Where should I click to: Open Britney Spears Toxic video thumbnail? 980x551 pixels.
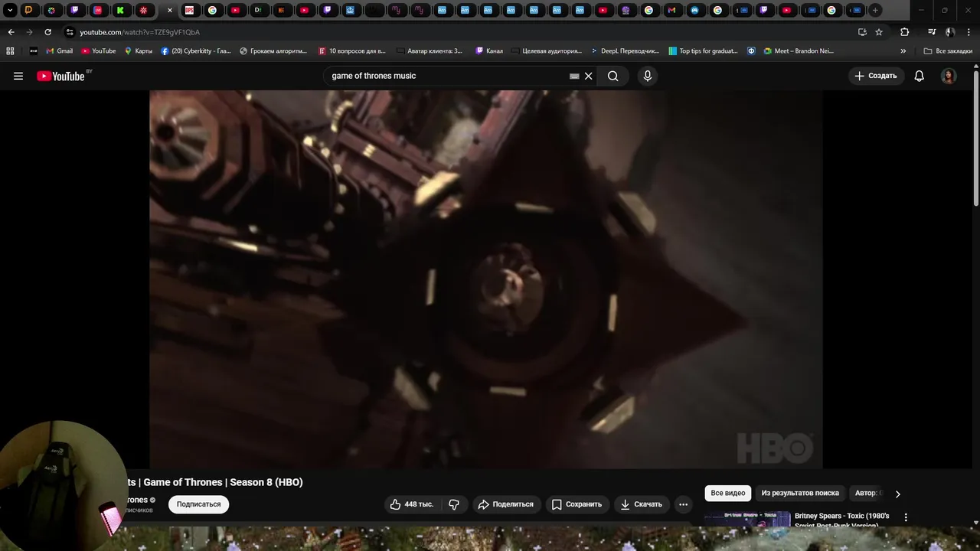pyautogui.click(x=747, y=519)
